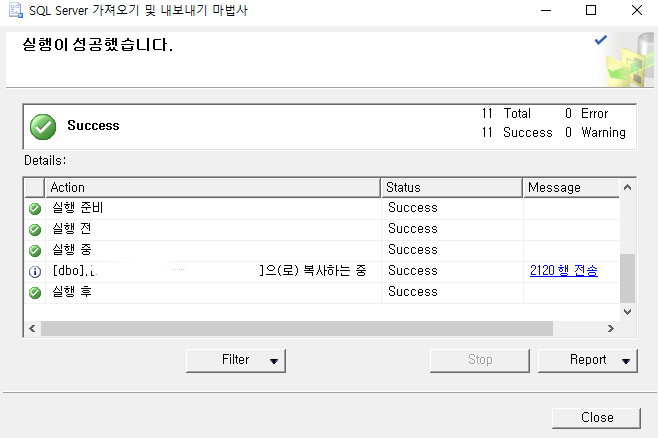Open the Report dropdown button
The image size is (658, 438).
(x=588, y=360)
